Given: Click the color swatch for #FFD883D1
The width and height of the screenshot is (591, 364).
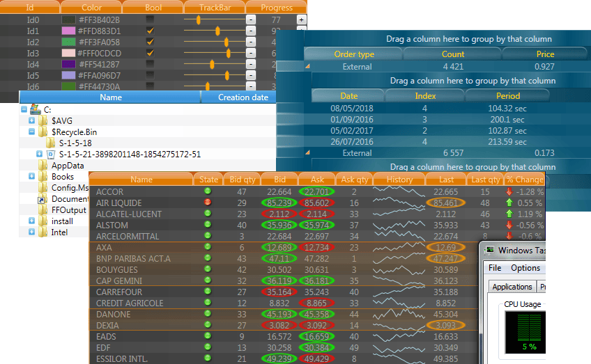Looking at the screenshot, I should pyautogui.click(x=69, y=31).
